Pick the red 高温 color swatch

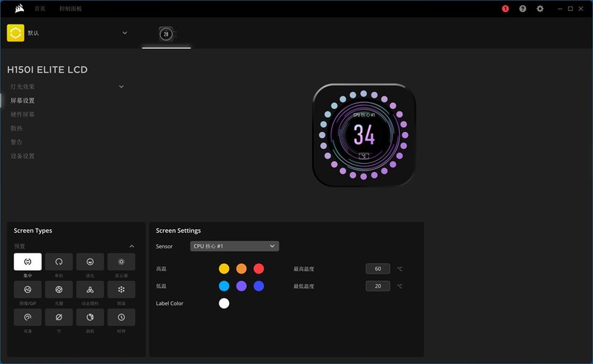pos(259,268)
